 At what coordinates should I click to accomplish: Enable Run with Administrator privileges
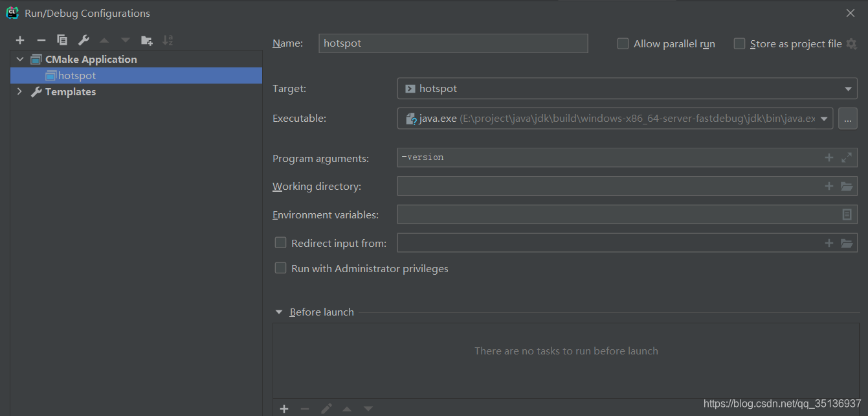pos(280,268)
